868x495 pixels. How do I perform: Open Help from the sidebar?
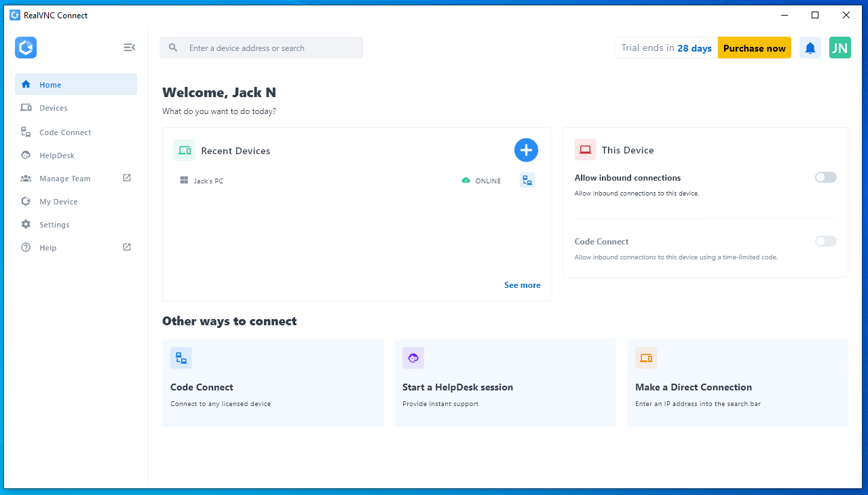(76, 248)
